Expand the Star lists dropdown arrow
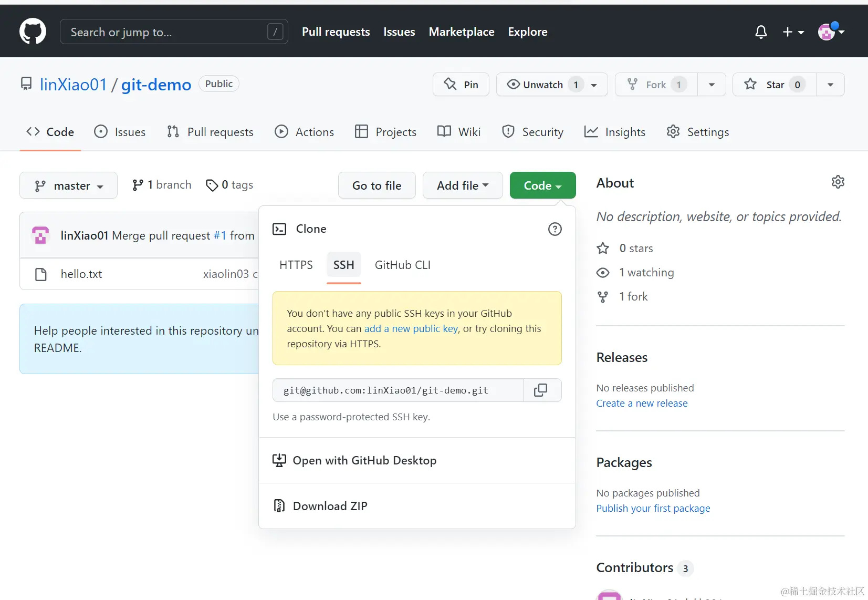Viewport: 868px width, 600px height. click(830, 85)
